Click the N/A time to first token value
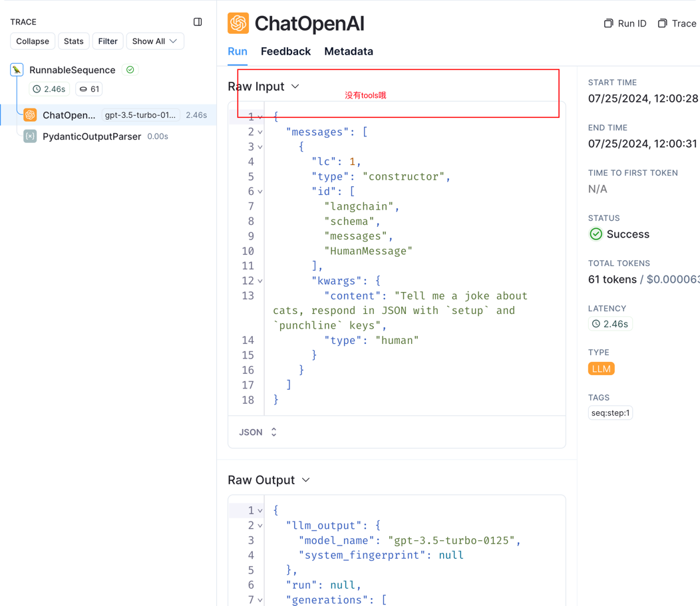 pos(598,189)
